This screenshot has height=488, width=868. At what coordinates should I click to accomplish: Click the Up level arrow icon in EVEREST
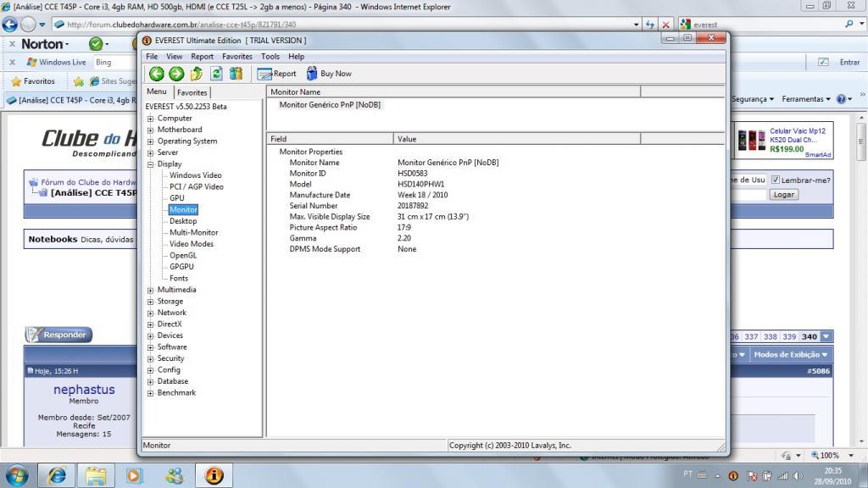tap(197, 74)
